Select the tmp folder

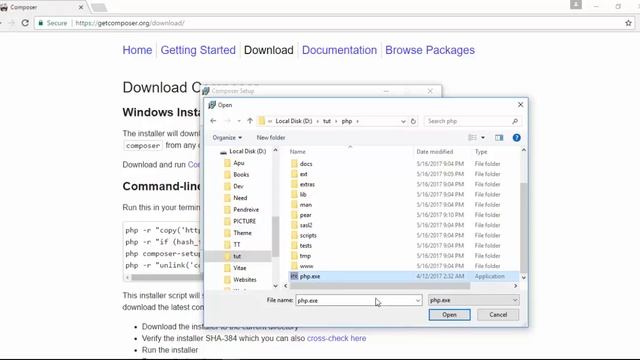[x=305, y=256]
